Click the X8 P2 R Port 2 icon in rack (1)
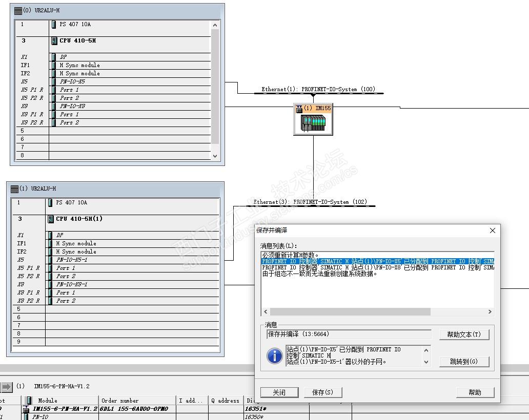This screenshot has height=420, width=529. 50,301
